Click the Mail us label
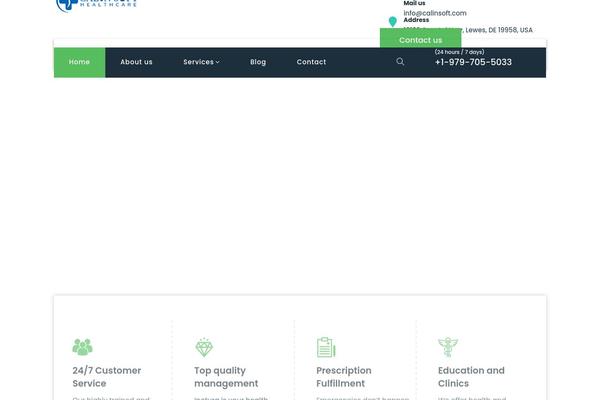600x400 pixels. click(x=414, y=3)
